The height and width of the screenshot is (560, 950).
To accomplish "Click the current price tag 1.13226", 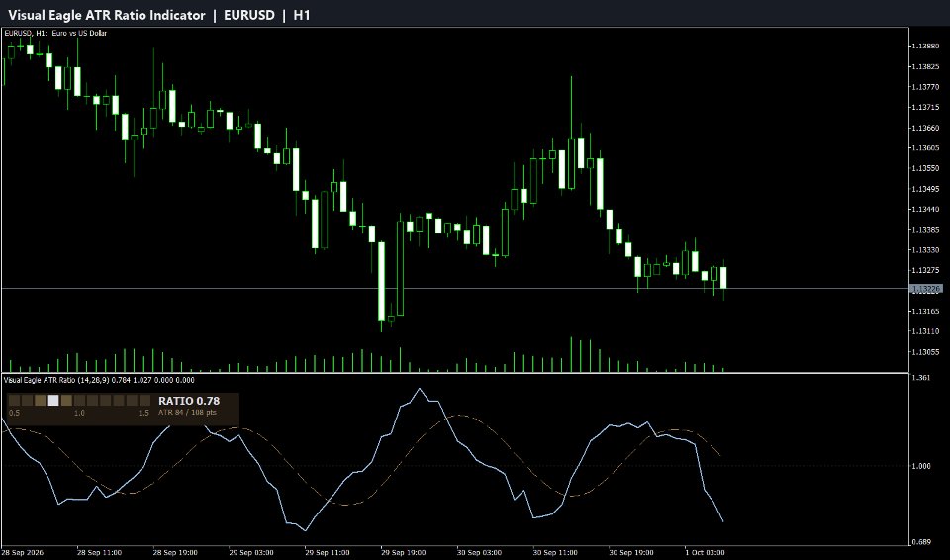I will 926,290.
